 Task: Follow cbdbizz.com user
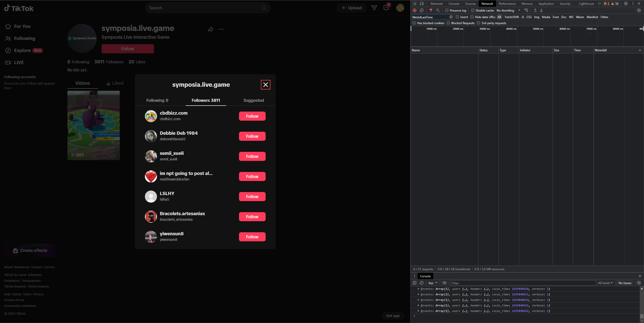click(252, 116)
